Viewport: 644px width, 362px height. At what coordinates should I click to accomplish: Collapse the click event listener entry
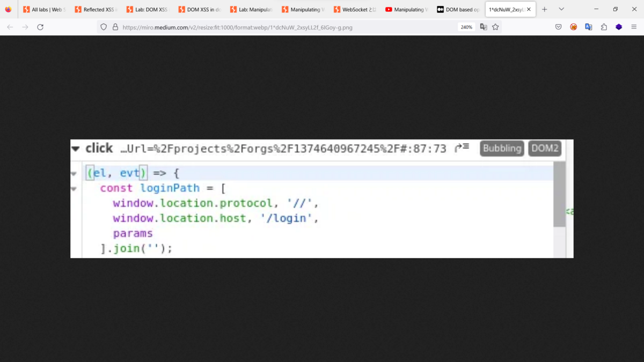(75, 149)
